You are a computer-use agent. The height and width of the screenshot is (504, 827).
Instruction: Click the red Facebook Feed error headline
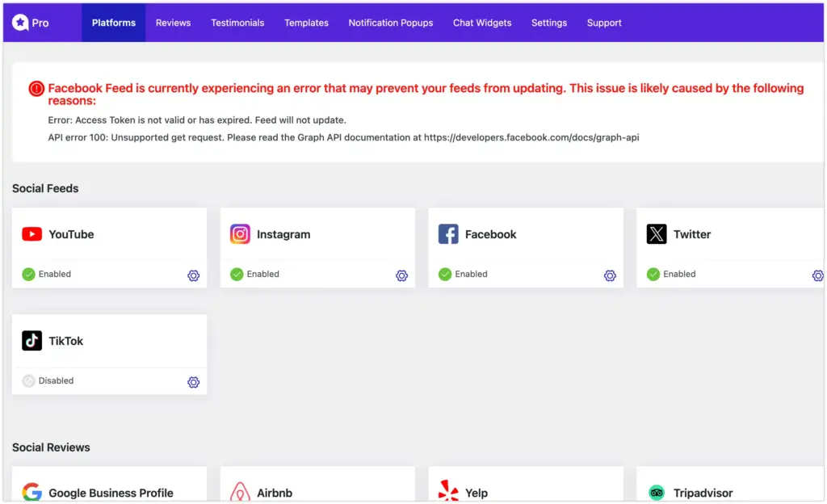coord(426,94)
